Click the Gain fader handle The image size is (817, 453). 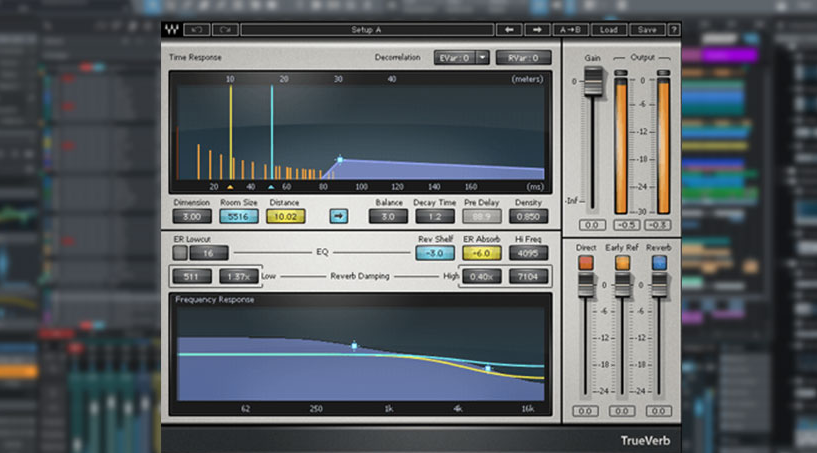[x=592, y=81]
